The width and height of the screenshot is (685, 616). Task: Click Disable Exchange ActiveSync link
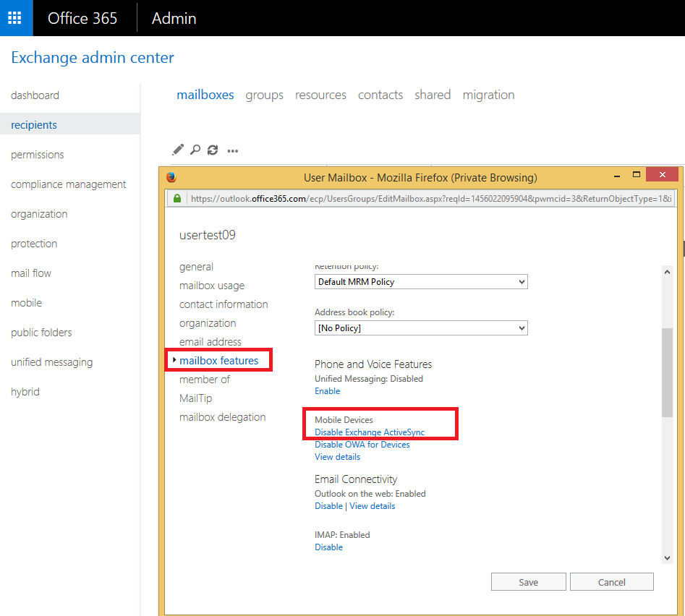tap(370, 432)
